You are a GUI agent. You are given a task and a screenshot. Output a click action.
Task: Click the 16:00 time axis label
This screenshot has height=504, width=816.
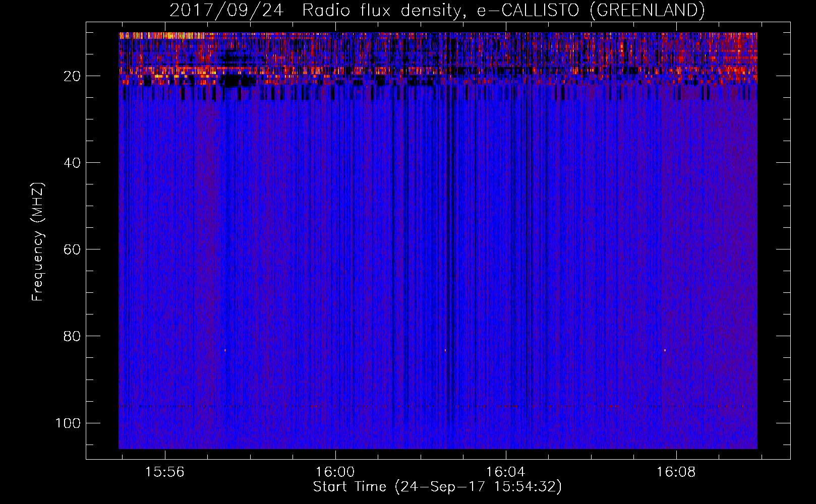pos(335,472)
